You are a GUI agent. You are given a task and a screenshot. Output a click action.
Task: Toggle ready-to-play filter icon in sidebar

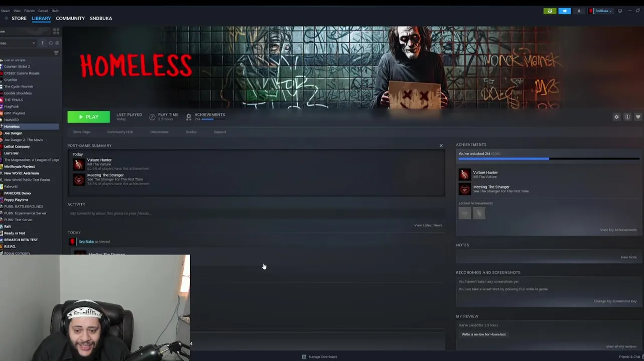[x=57, y=43]
